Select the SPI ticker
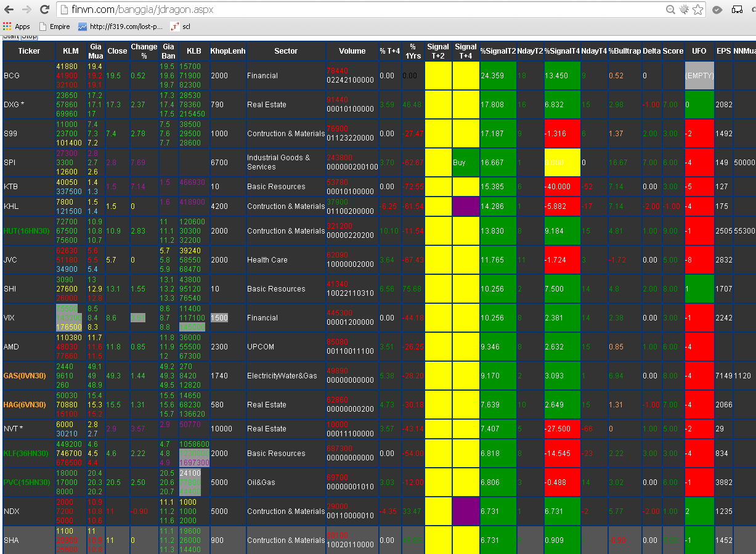This screenshot has height=554, width=756. coord(9,163)
